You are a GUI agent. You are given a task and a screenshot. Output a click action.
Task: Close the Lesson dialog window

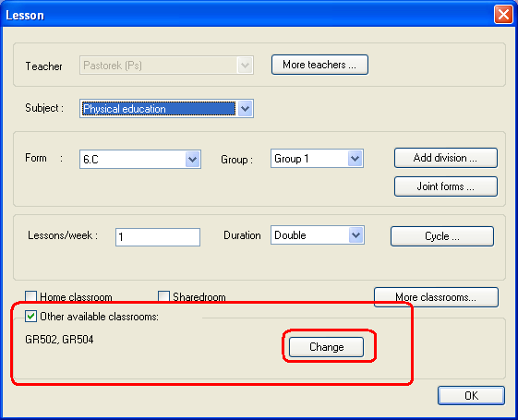point(503,15)
